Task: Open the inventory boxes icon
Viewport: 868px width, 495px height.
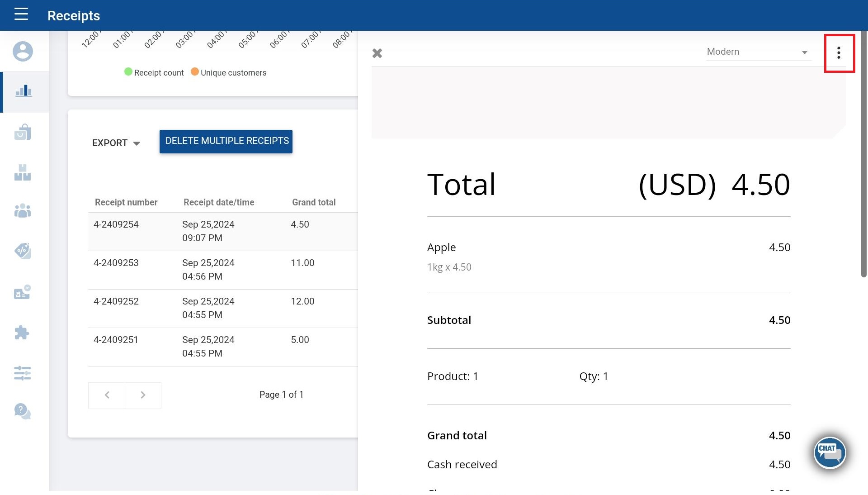Action: tap(23, 172)
